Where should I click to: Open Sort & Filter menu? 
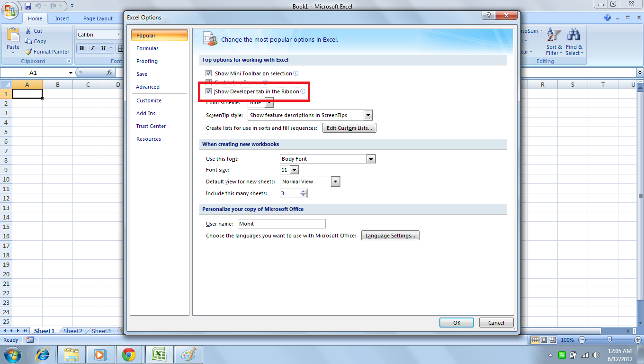coord(554,42)
